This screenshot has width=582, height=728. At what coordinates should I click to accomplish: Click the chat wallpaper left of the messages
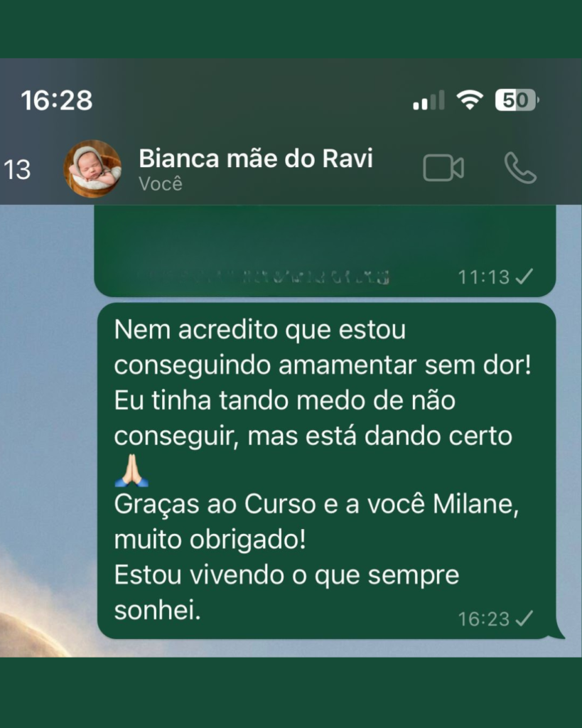click(x=46, y=418)
